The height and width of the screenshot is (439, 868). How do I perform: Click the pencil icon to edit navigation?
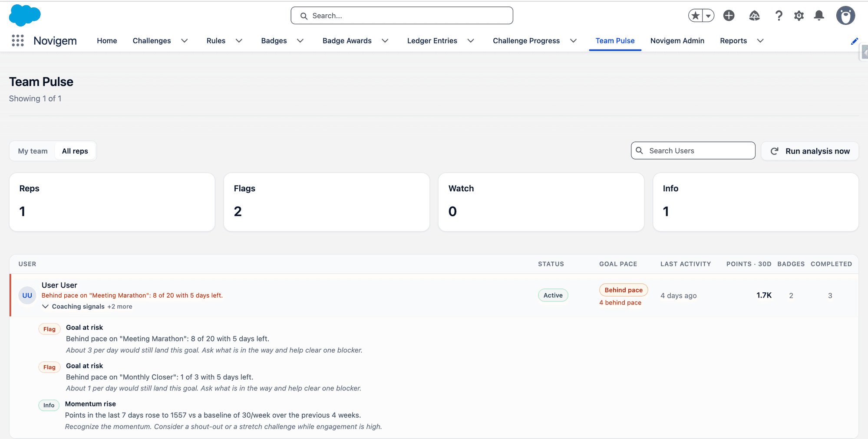(x=855, y=41)
